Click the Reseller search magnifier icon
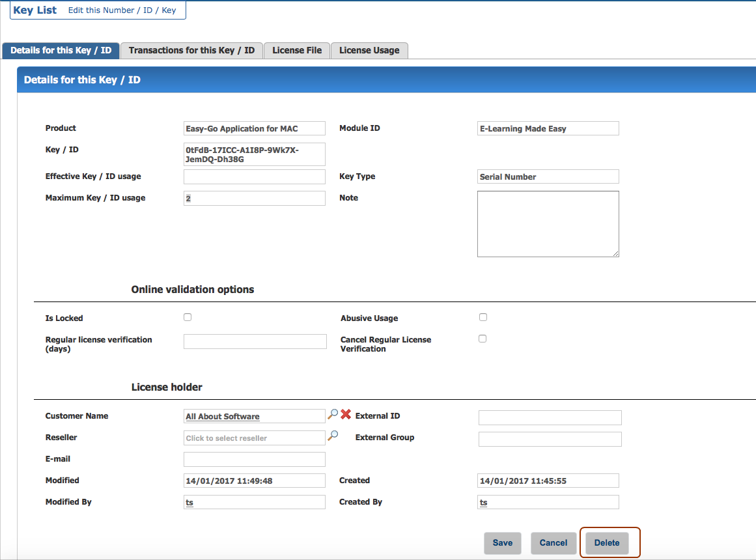The width and height of the screenshot is (756, 560). tap(333, 436)
